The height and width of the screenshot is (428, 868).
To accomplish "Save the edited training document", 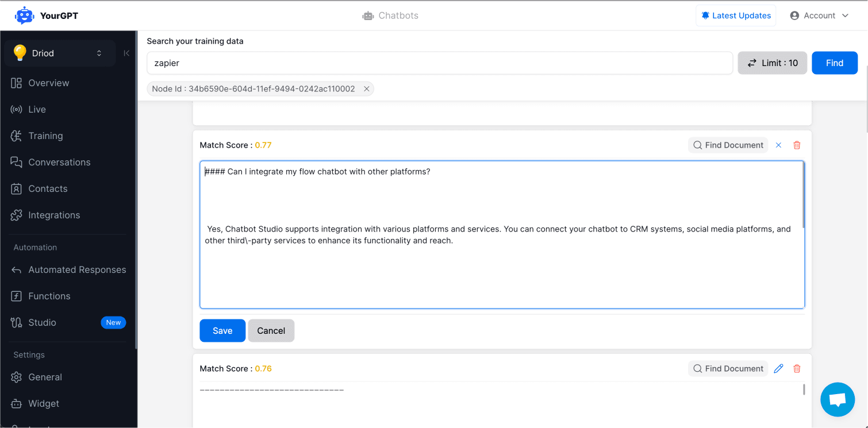I will [222, 330].
